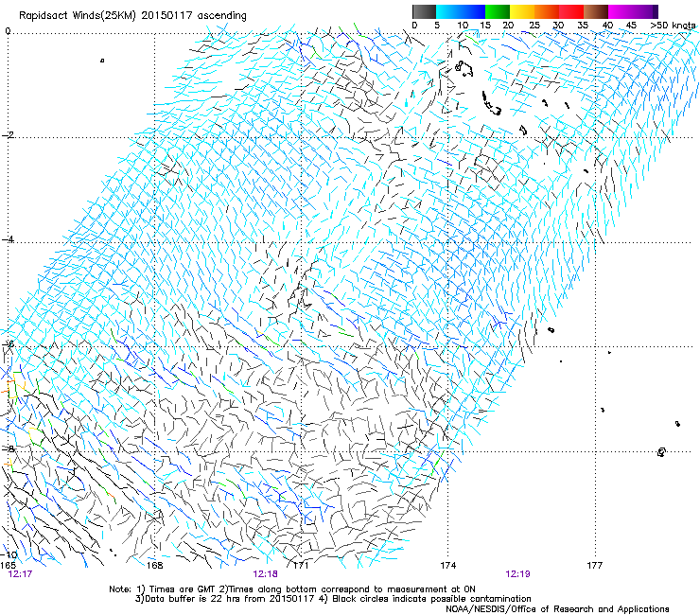This screenshot has width=700, height=615.
Task: Click the yellow 20–25 knots legend segment
Action: pyautogui.click(x=522, y=11)
